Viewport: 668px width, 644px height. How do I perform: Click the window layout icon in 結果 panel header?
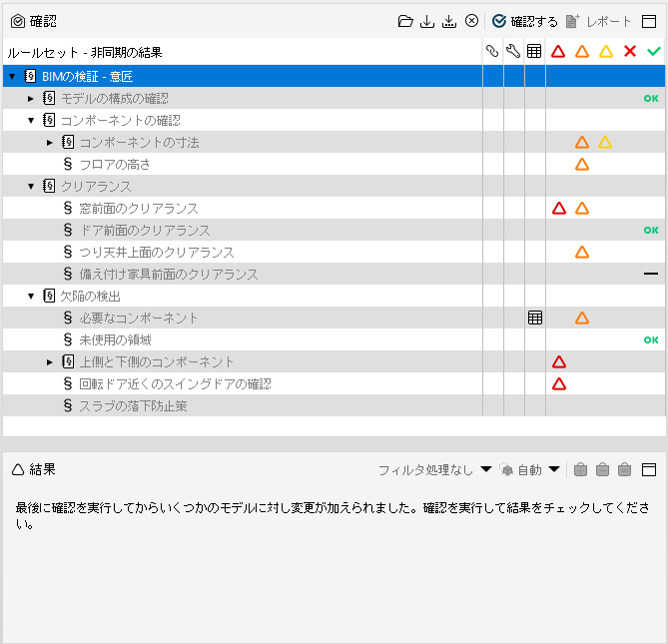click(649, 470)
